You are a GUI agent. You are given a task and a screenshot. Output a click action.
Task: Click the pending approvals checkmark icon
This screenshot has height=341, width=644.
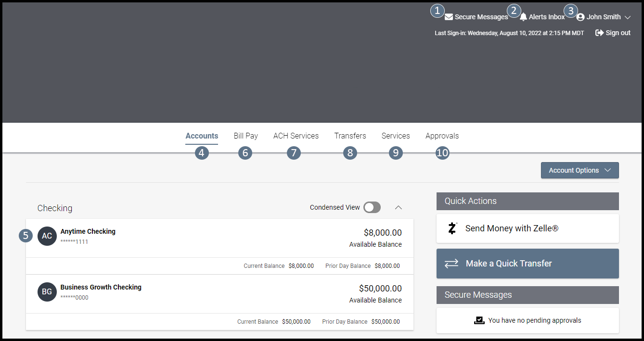(x=479, y=320)
